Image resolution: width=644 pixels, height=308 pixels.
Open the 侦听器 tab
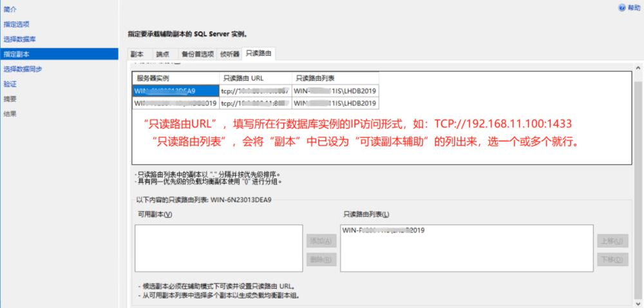230,54
